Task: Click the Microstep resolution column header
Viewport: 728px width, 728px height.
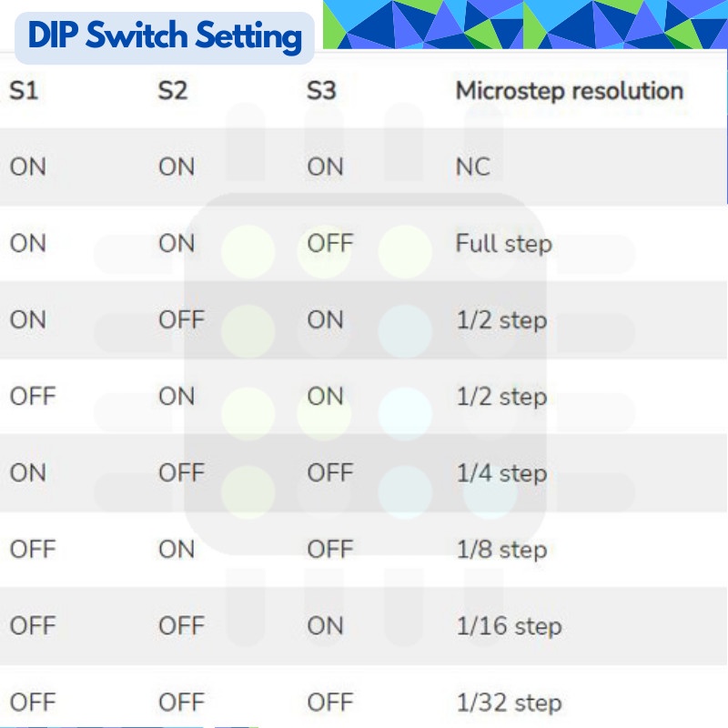Action: [x=569, y=91]
